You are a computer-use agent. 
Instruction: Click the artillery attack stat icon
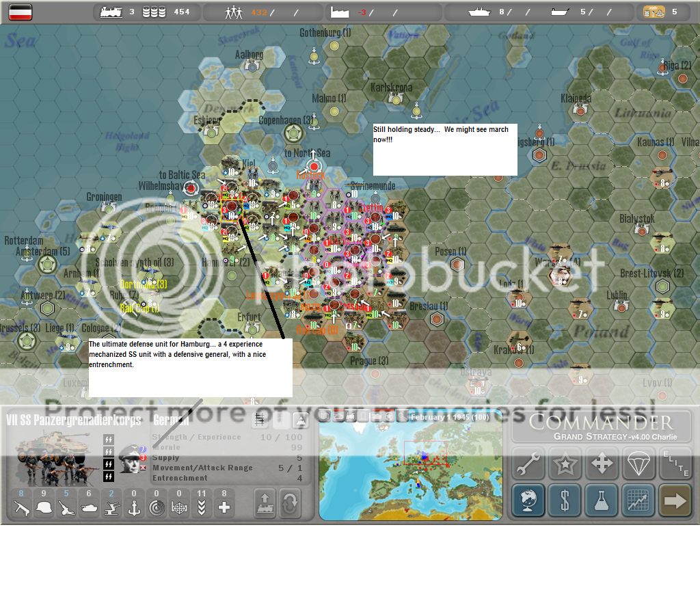pyautogui.click(x=66, y=508)
